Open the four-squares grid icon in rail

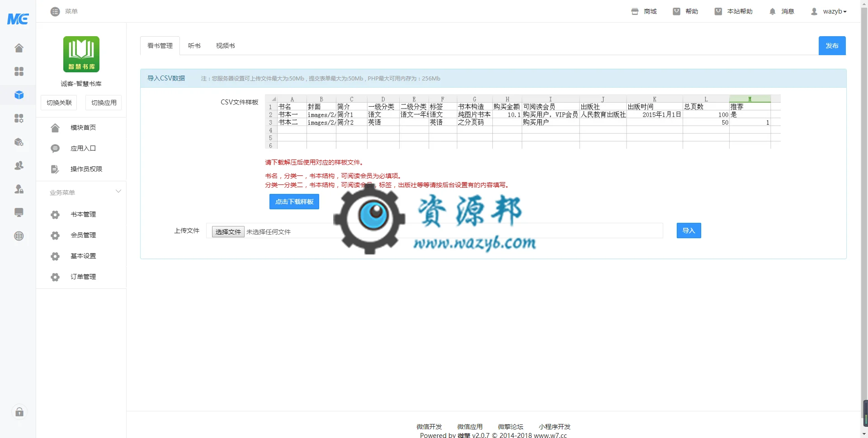pyautogui.click(x=19, y=71)
